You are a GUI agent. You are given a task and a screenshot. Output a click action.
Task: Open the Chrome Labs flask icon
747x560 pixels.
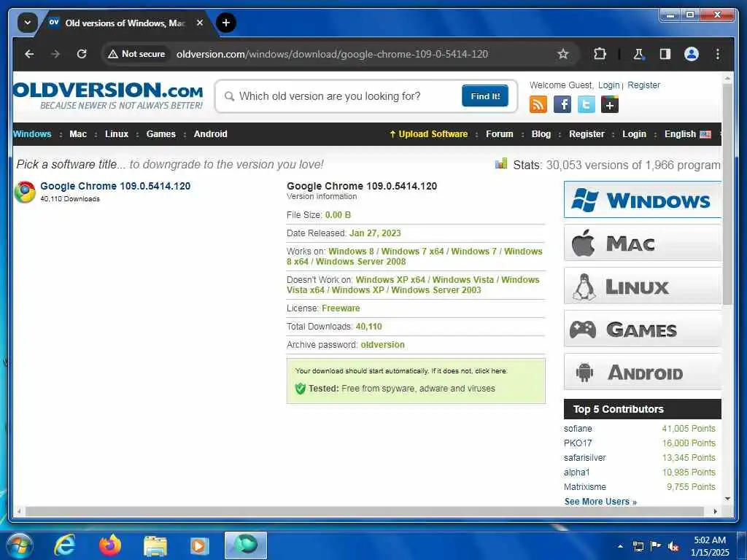pyautogui.click(x=638, y=54)
